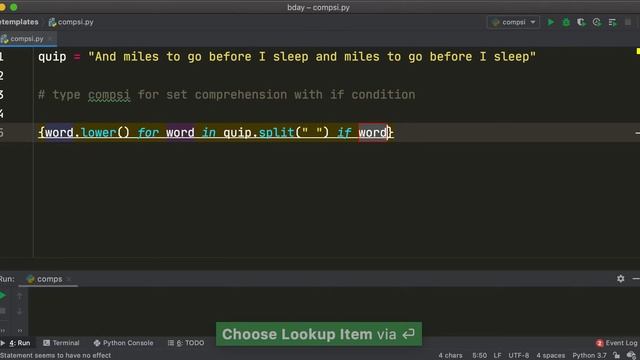
Task: Click the red-boxed 'word' placeholder after if
Action: (373, 133)
